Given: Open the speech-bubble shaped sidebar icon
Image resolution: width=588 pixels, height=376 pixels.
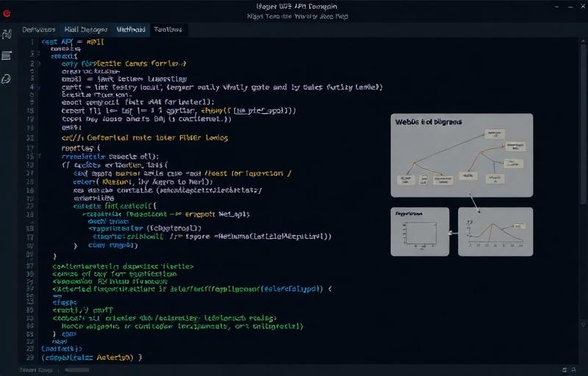Looking at the screenshot, I should click(7, 79).
